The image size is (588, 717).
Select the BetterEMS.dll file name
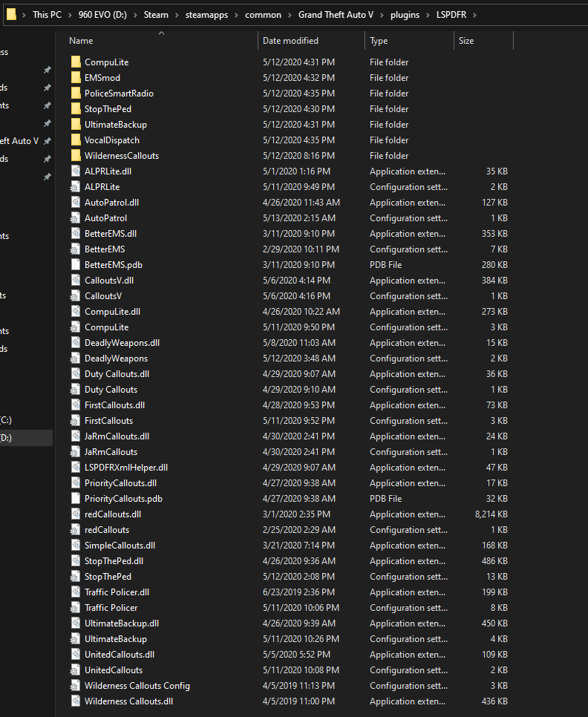tap(111, 233)
